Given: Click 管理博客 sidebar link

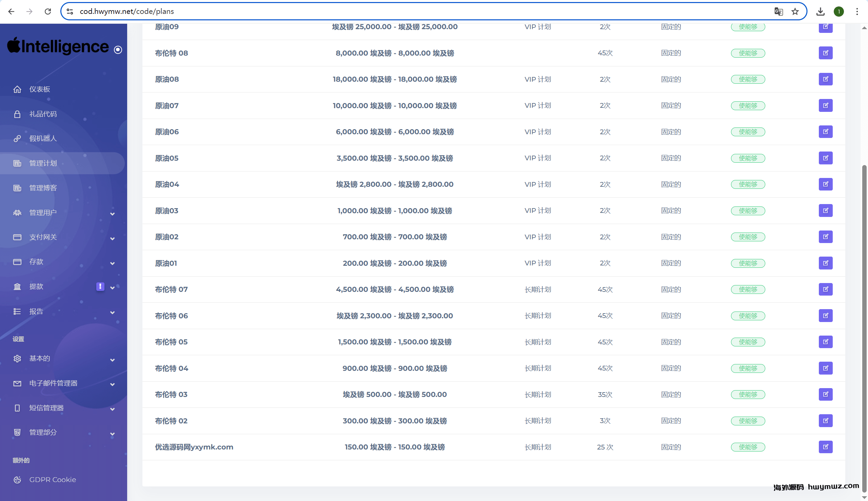Looking at the screenshot, I should click(43, 188).
